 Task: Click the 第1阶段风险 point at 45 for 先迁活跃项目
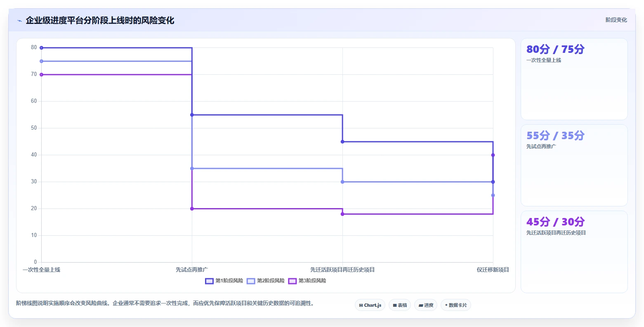click(342, 142)
